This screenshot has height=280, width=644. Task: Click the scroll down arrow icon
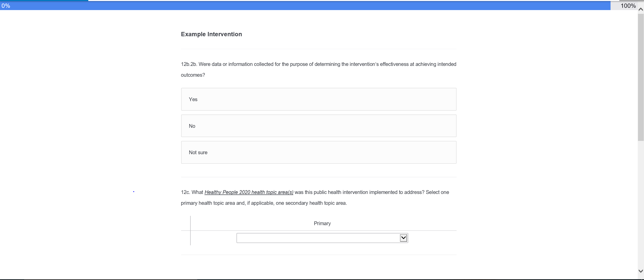pyautogui.click(x=641, y=271)
